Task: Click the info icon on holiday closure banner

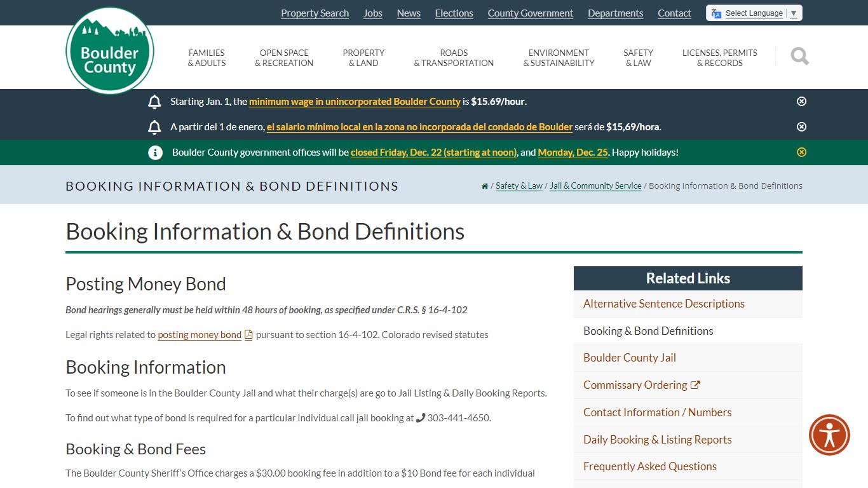Action: tap(155, 152)
